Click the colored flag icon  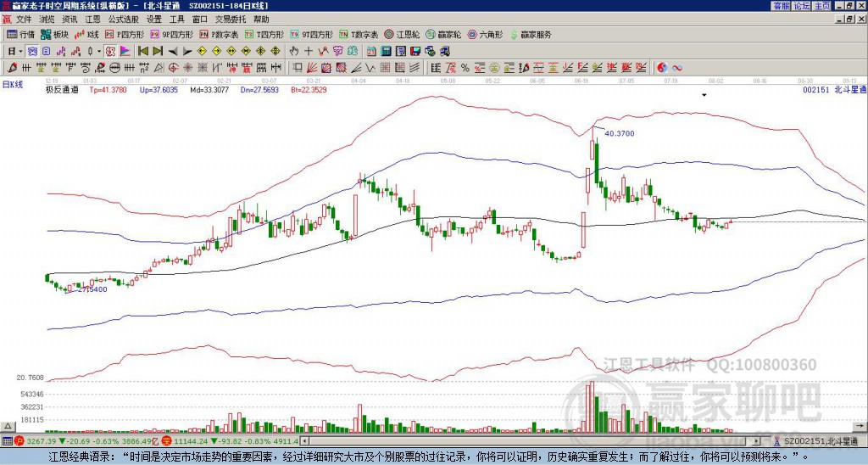[125, 52]
